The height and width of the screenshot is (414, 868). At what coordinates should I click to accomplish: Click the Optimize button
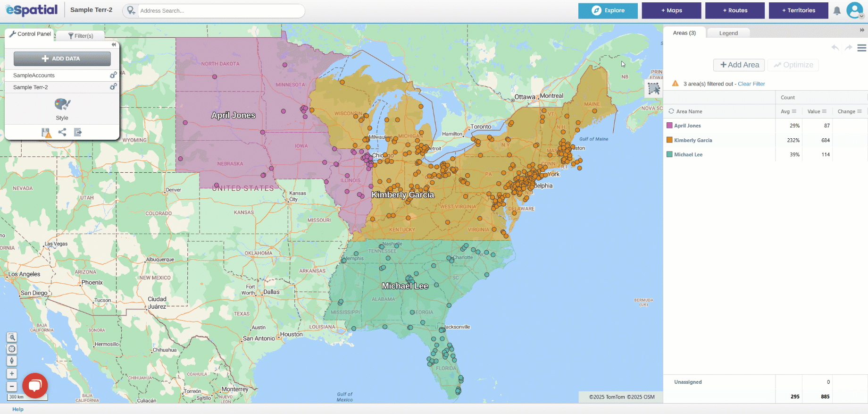(x=793, y=65)
